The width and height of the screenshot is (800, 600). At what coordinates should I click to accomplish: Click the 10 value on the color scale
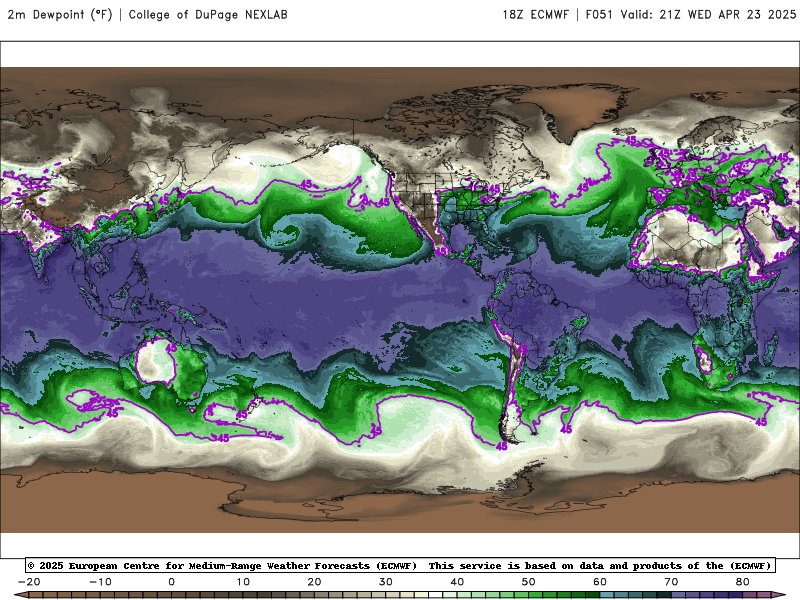coord(243,582)
